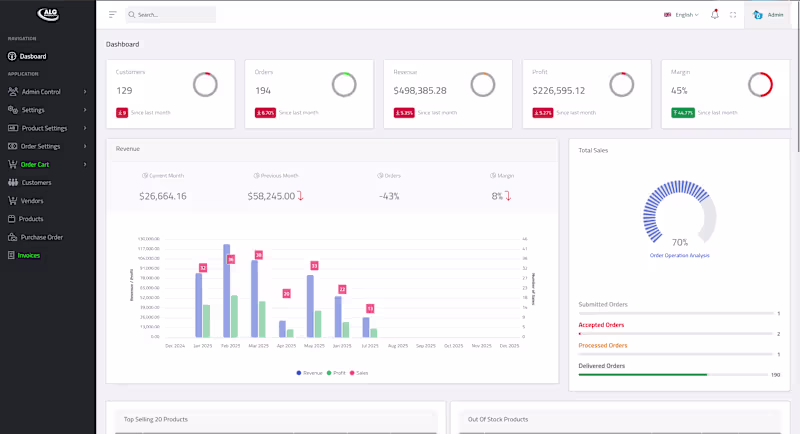The image size is (800, 434).
Task: Open the notifications bell
Action: point(715,14)
